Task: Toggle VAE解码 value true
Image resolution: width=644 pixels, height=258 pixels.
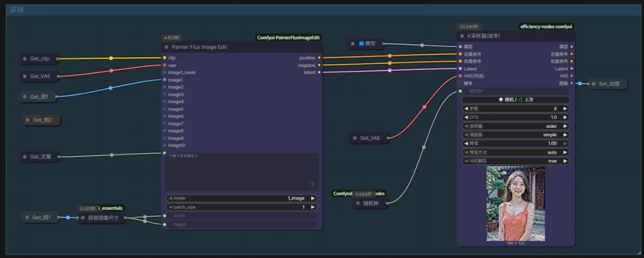Action: tap(515, 161)
